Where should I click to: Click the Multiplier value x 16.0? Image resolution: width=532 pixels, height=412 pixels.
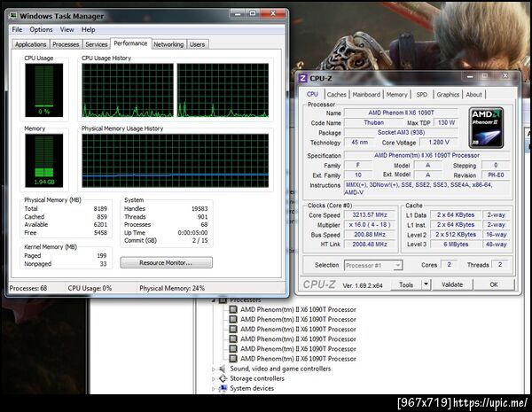(370, 224)
